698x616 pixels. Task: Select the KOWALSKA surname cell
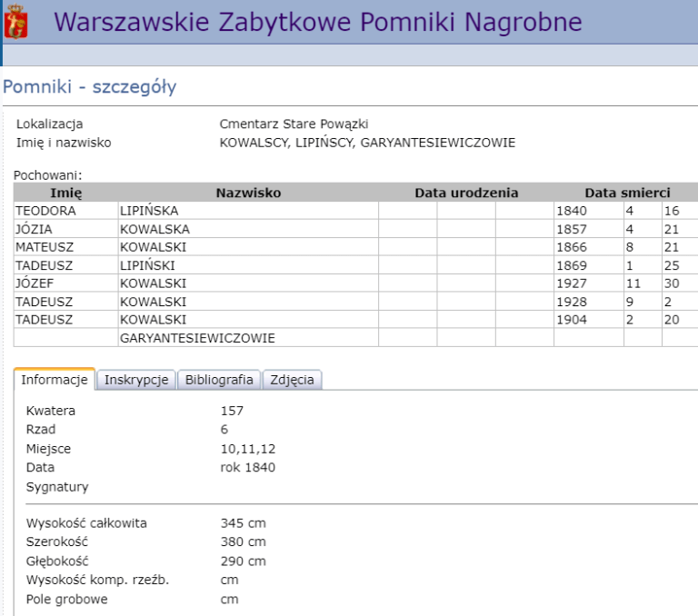click(x=248, y=229)
